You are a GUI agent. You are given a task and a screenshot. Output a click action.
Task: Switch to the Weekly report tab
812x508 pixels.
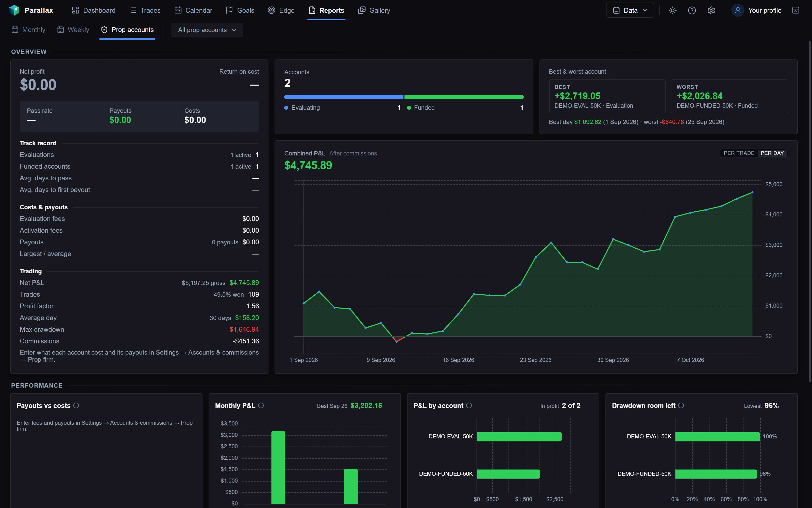point(73,30)
